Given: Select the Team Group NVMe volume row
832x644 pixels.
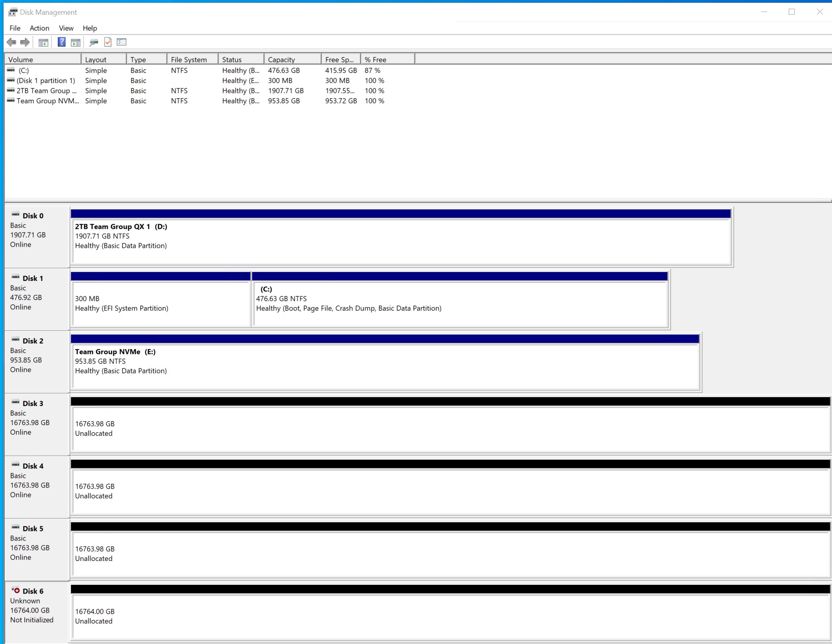Looking at the screenshot, I should pyautogui.click(x=47, y=101).
